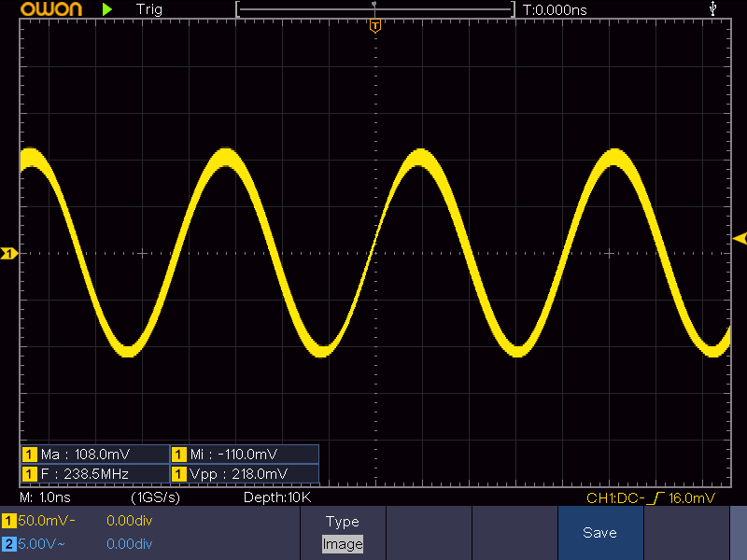This screenshot has height=560, width=747.
Task: Click the channel 1 0.00div offset value
Action: click(x=130, y=521)
